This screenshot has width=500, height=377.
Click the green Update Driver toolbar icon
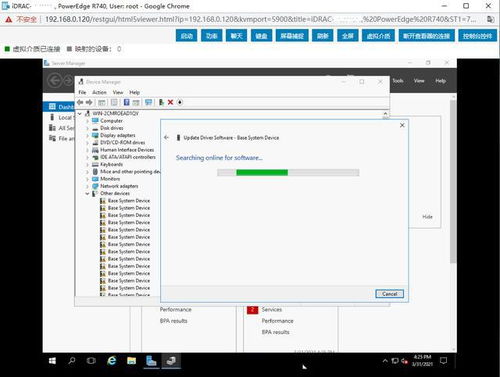coord(161,102)
